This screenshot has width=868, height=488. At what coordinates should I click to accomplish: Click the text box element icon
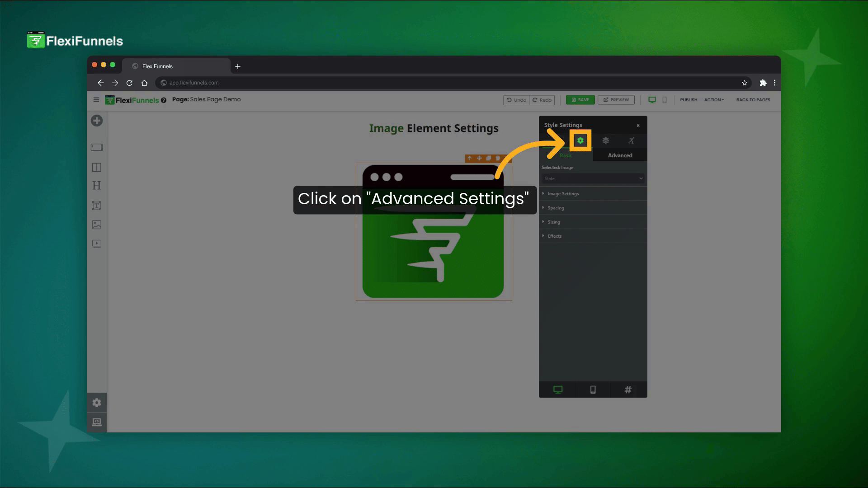97,206
